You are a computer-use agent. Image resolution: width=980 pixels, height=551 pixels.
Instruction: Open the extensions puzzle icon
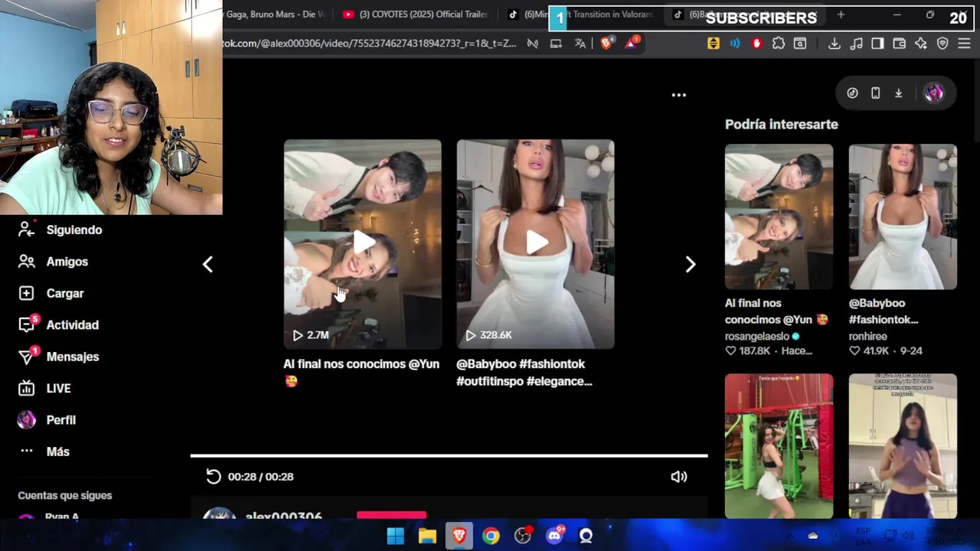tap(779, 44)
